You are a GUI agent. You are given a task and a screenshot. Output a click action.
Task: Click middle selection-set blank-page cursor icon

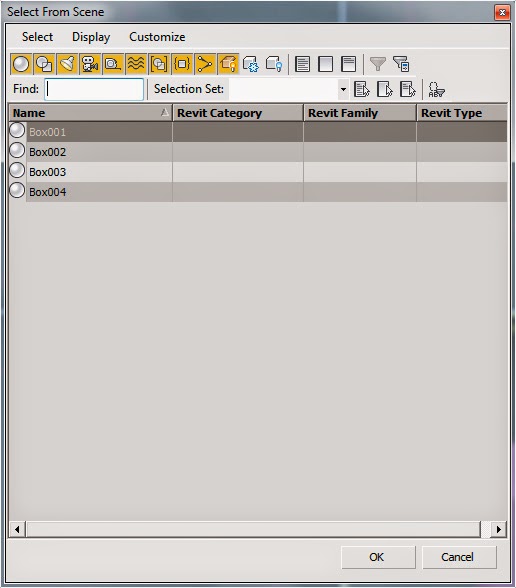pos(384,89)
